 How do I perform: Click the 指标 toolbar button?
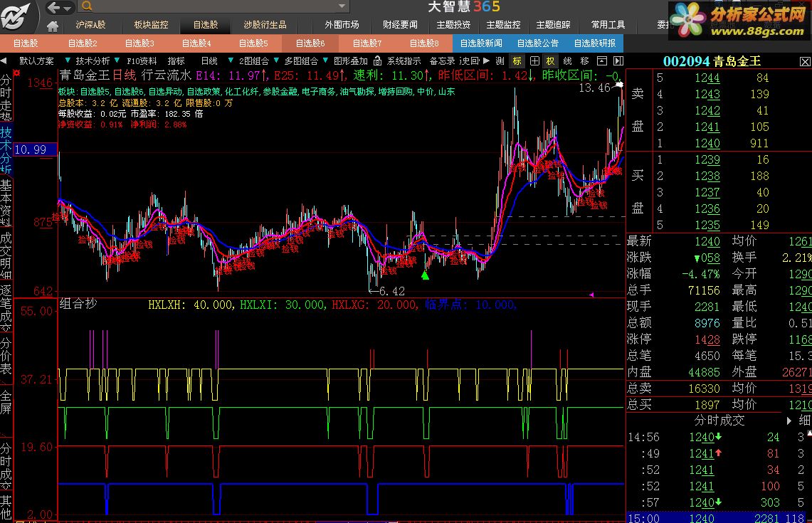[x=176, y=61]
